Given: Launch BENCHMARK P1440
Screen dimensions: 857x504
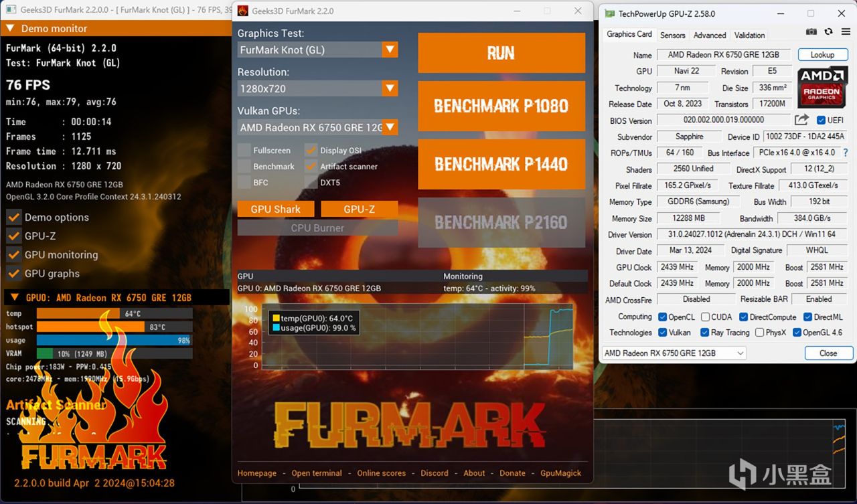Looking at the screenshot, I should pos(501,164).
